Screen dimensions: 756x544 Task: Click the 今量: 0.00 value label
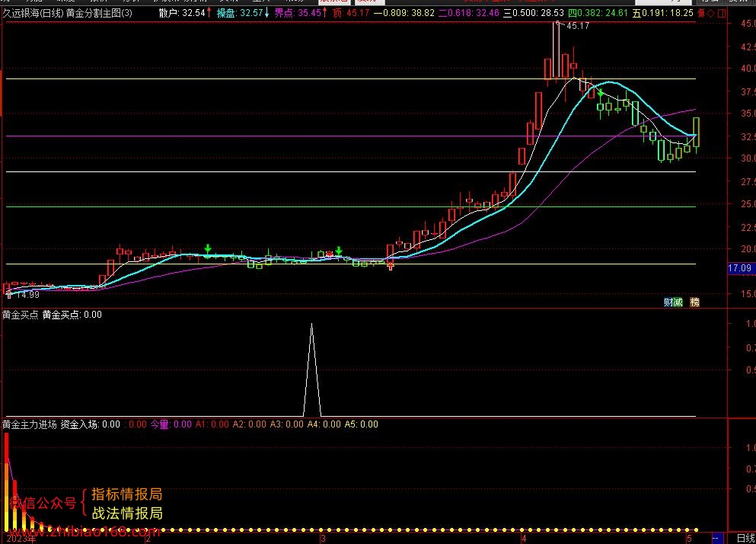(171, 424)
